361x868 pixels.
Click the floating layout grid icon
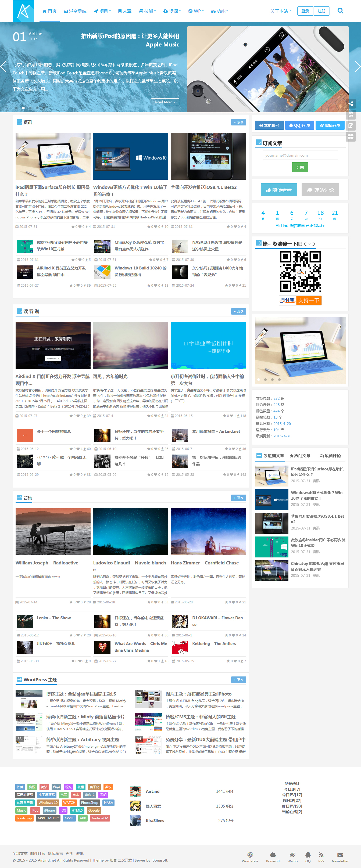click(351, 137)
